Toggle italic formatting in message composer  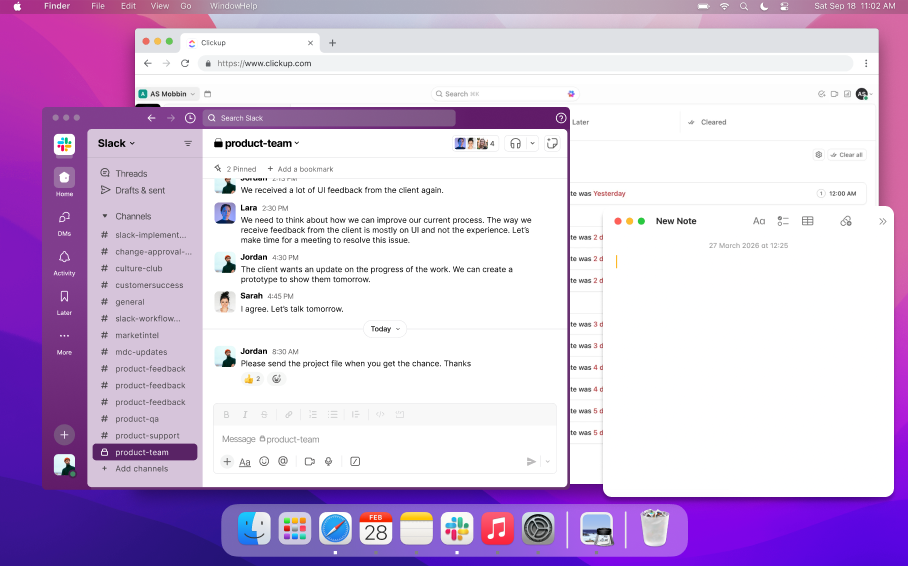pos(245,414)
